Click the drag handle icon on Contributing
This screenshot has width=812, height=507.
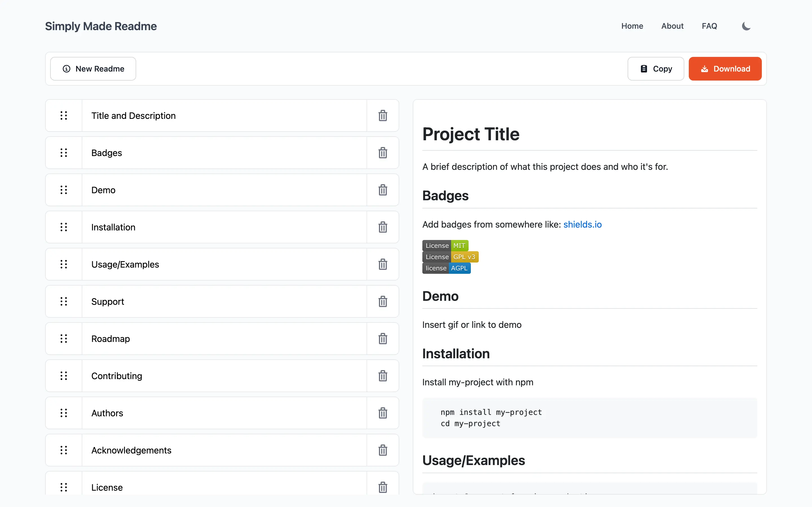click(x=64, y=375)
